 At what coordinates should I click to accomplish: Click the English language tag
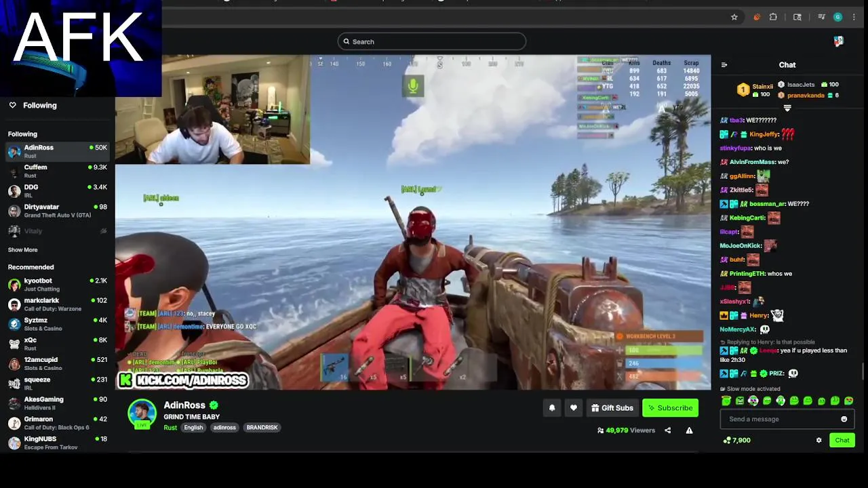point(193,428)
